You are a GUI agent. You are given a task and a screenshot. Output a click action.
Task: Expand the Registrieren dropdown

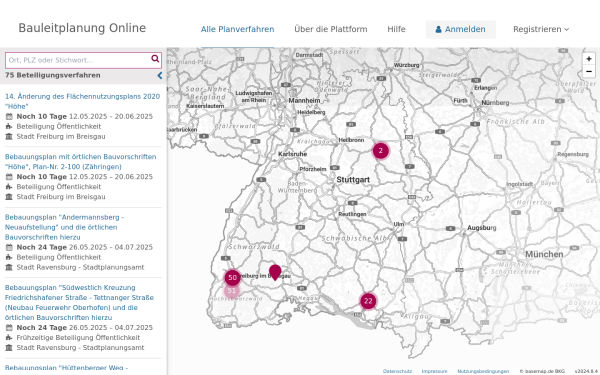click(541, 29)
